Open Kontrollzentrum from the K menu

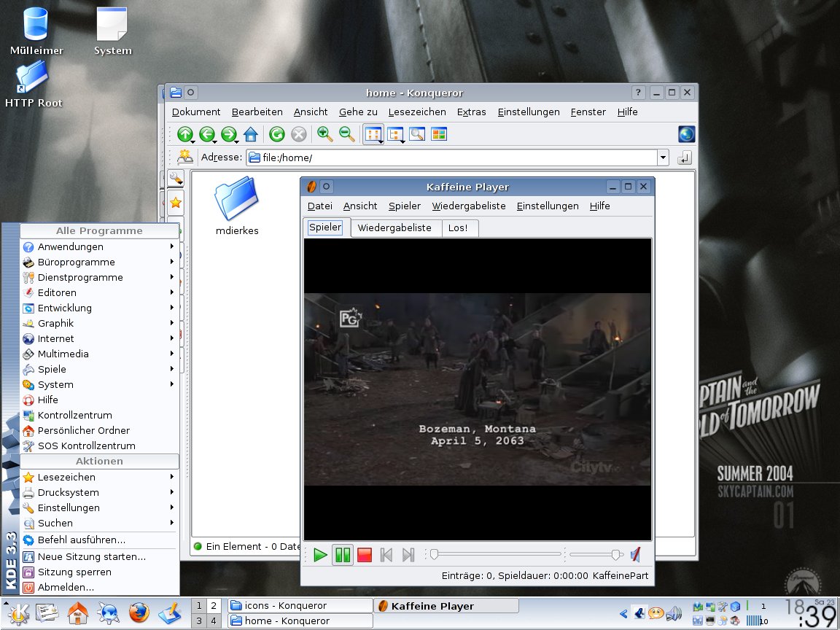coord(99,415)
